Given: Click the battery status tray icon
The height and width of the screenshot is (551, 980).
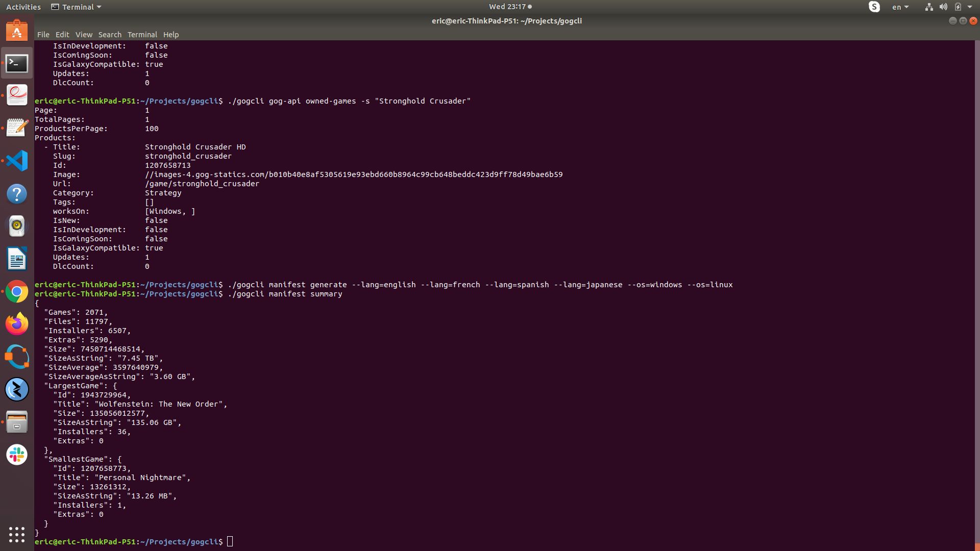Looking at the screenshot, I should (958, 7).
